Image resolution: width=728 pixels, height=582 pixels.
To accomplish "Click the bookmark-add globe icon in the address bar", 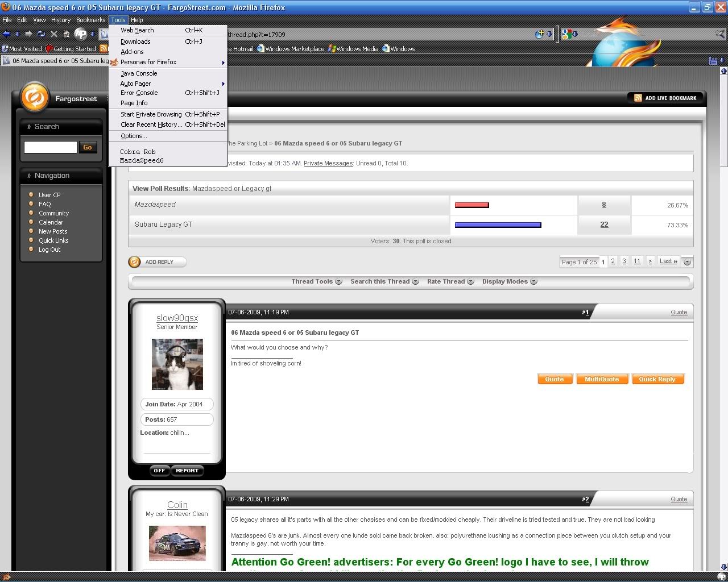I will point(539,34).
